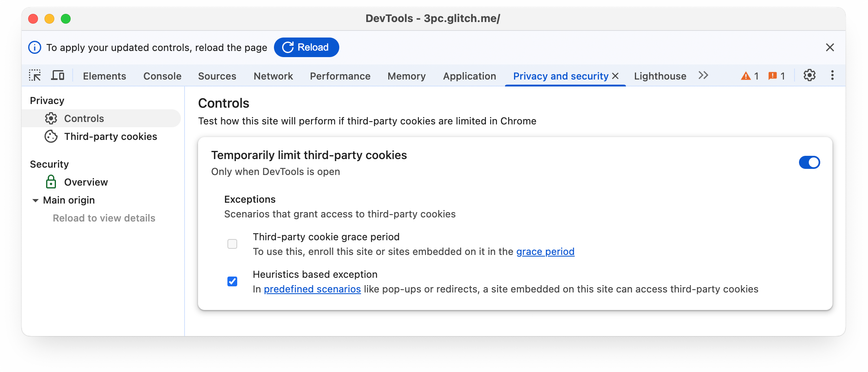Dismiss the reload notification banner
Viewport: 868px width, 372px height.
click(x=830, y=47)
